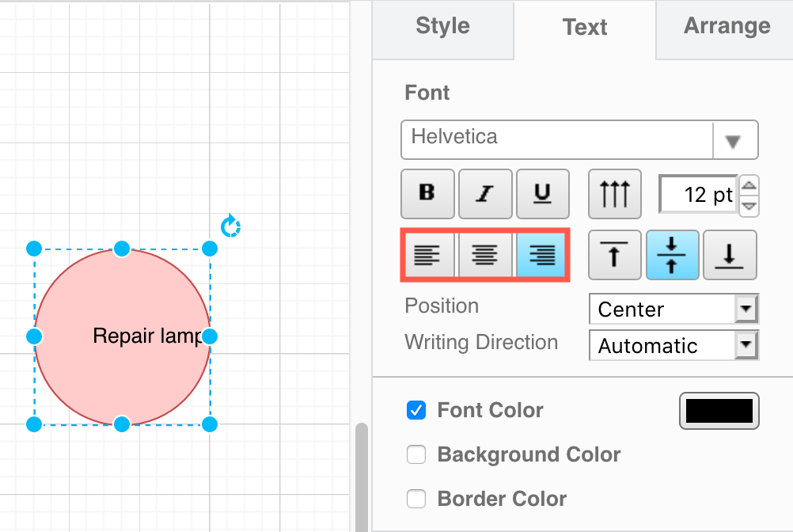Switch to the Arrange tab

(x=726, y=25)
